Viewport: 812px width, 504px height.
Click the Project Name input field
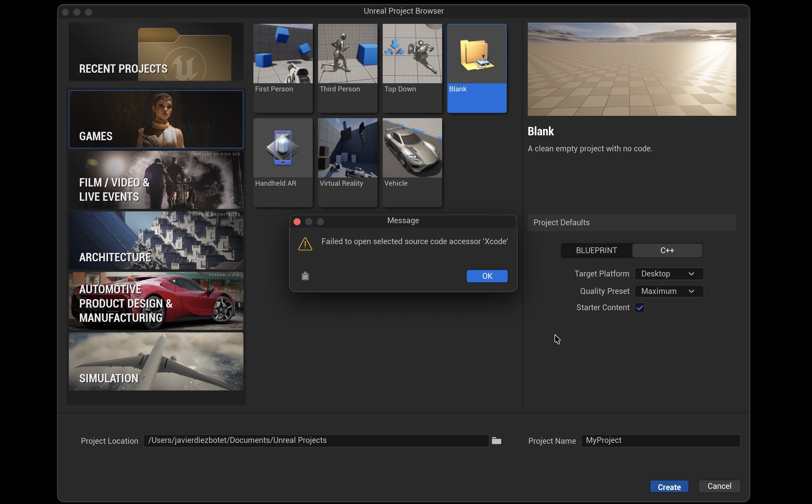point(660,440)
